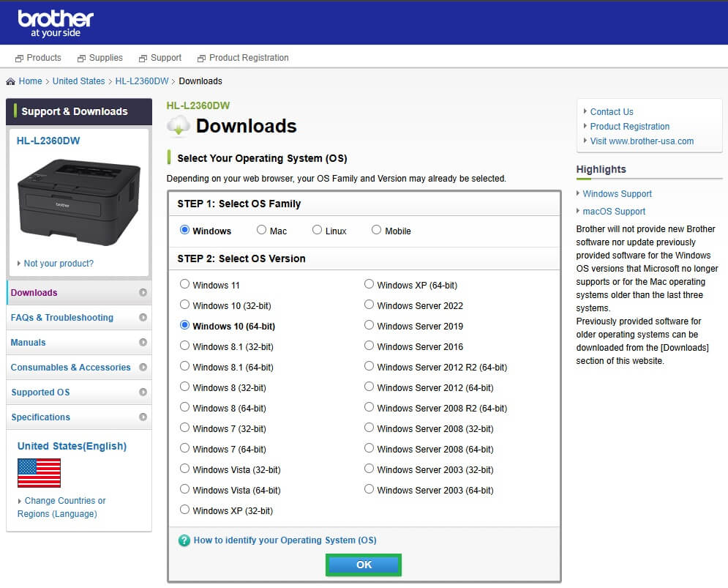This screenshot has height=588, width=728.
Task: Click the arrow icon in FAQs & Troubleshooting row
Action: tap(143, 317)
